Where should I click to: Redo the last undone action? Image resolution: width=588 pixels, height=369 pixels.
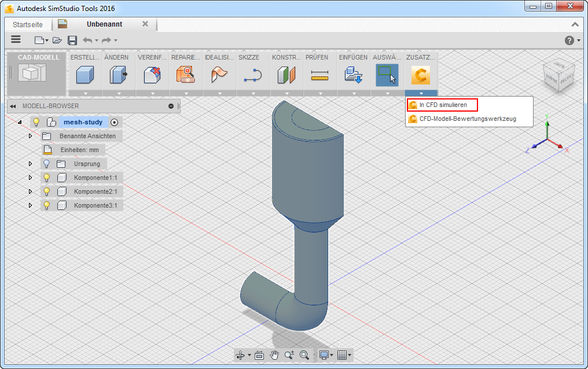[107, 40]
